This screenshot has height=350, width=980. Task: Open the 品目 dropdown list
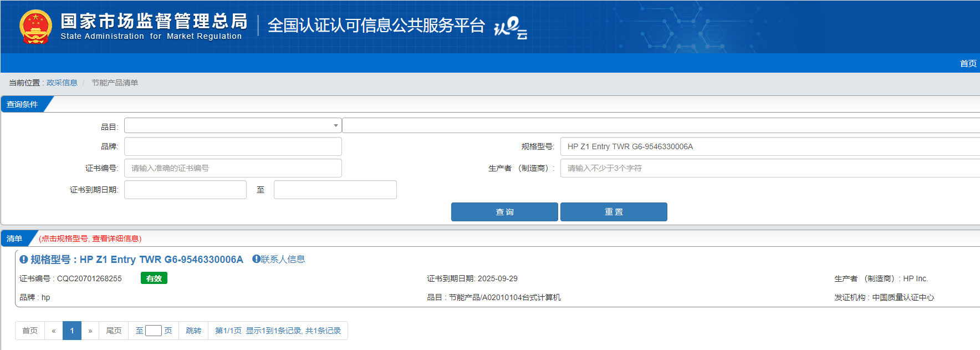tap(233, 125)
